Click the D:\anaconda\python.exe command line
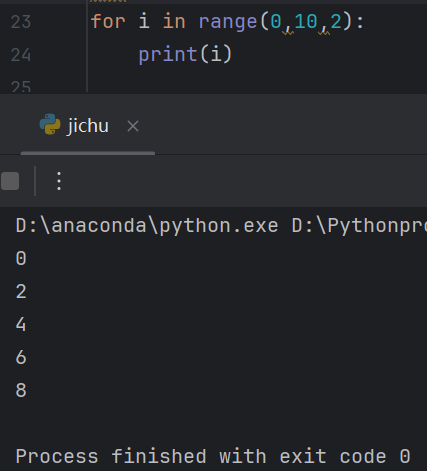The image size is (427, 471). click(x=221, y=226)
